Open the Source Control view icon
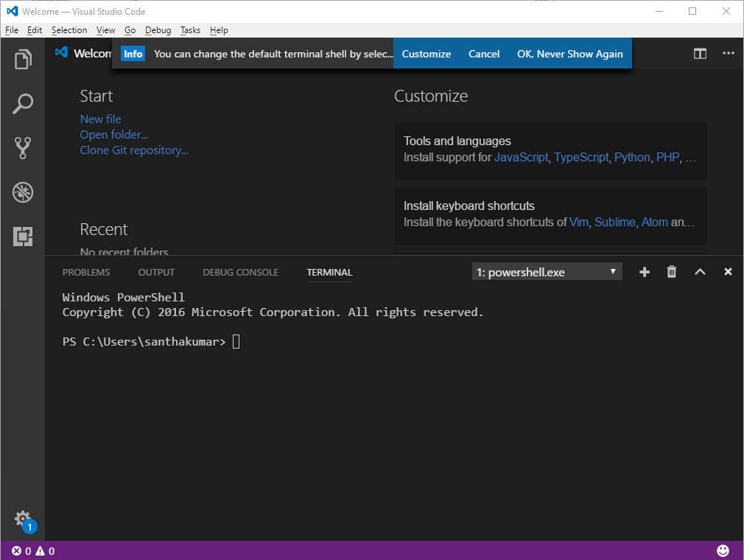Image resolution: width=744 pixels, height=560 pixels. (x=22, y=147)
